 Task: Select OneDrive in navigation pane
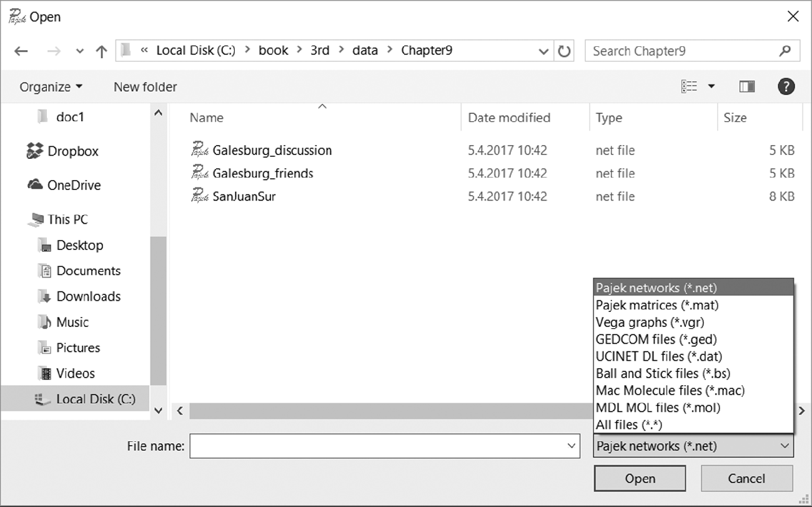[64, 185]
